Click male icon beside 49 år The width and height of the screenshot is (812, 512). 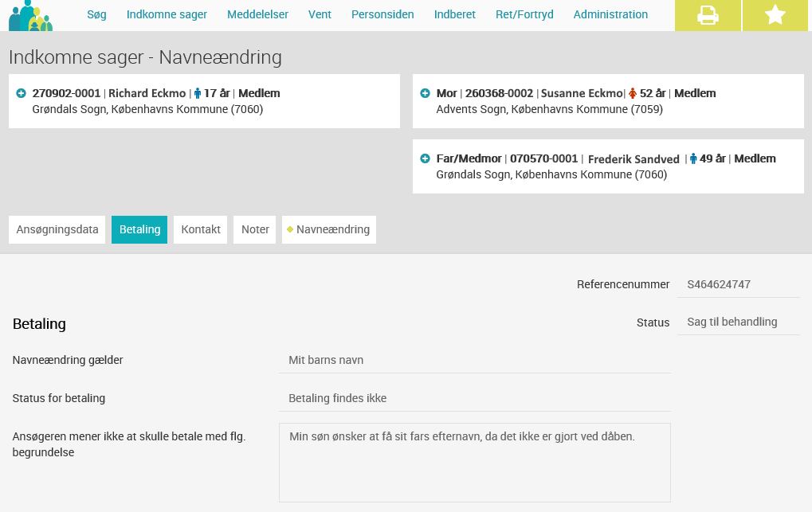point(693,158)
